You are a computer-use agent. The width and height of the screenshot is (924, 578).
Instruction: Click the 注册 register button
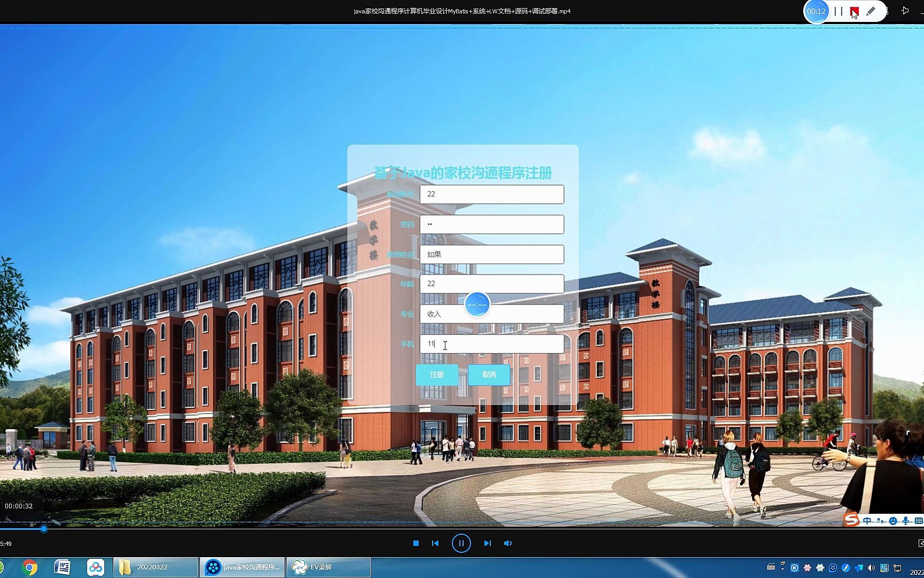(437, 375)
